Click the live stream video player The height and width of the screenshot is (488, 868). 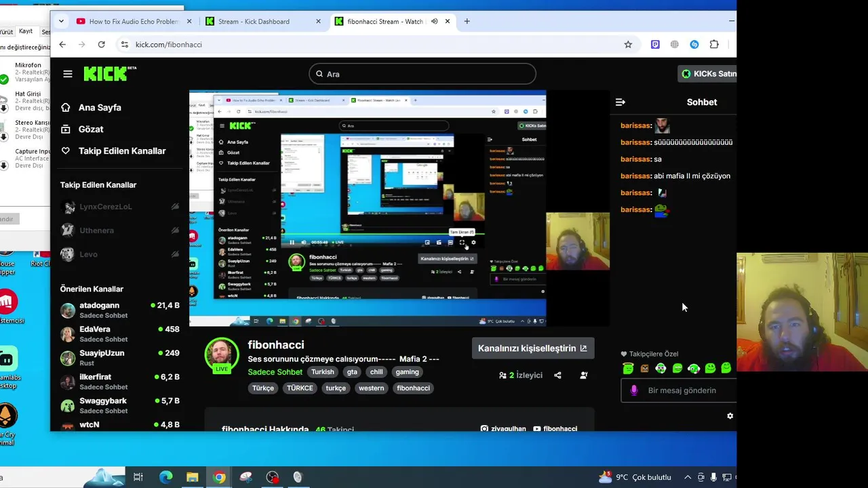tap(399, 208)
